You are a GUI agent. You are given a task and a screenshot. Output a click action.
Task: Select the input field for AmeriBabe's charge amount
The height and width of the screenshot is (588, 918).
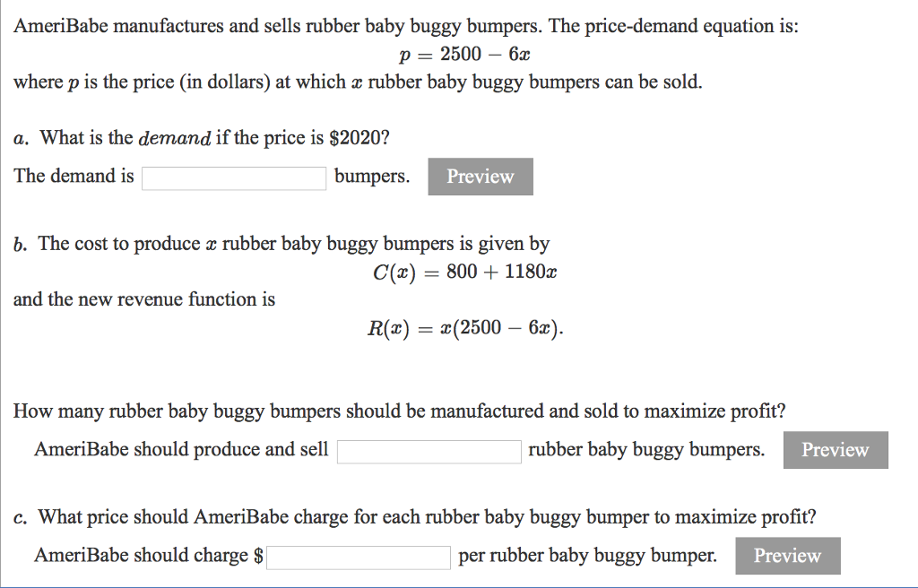click(359, 557)
